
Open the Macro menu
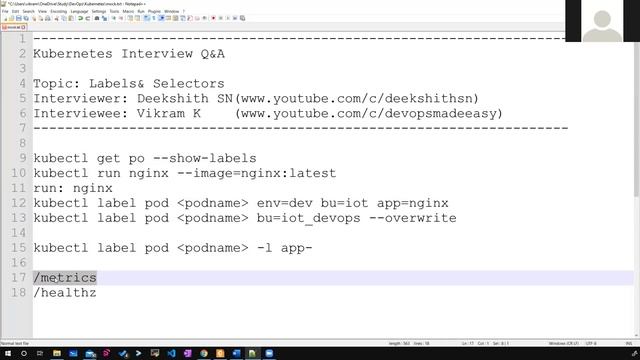coord(128,11)
